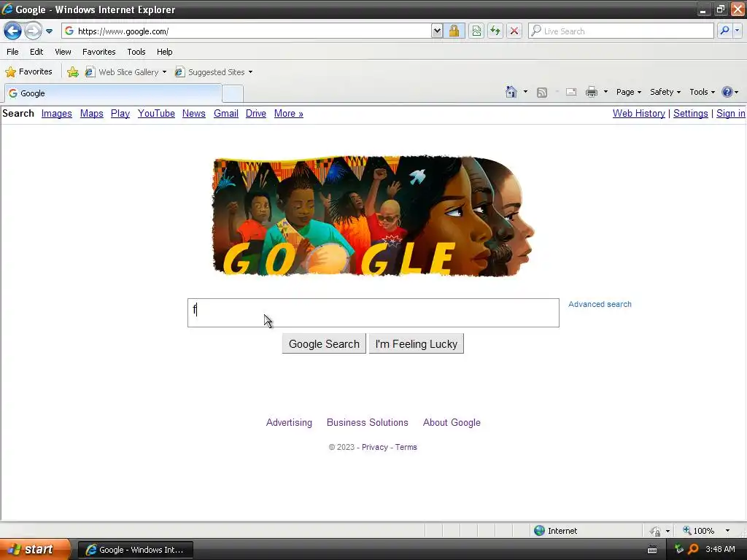Image resolution: width=747 pixels, height=560 pixels.
Task: Expand the Print dropdown arrow
Action: (x=605, y=92)
